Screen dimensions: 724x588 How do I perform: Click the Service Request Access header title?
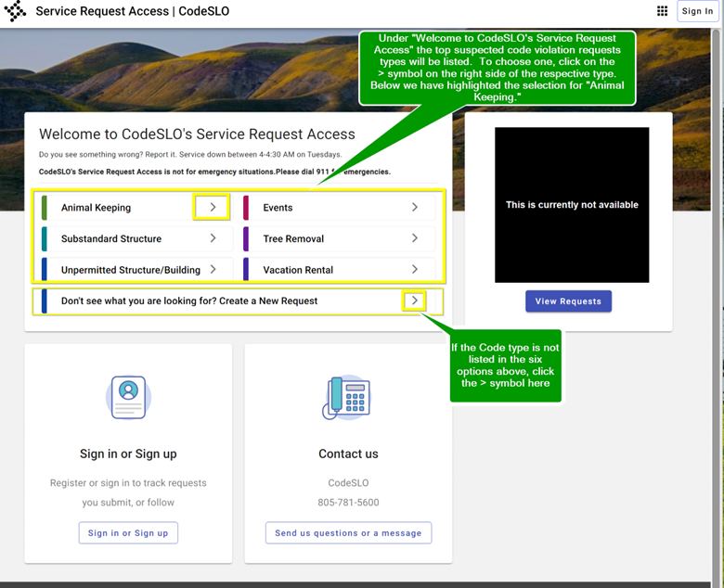tap(132, 12)
